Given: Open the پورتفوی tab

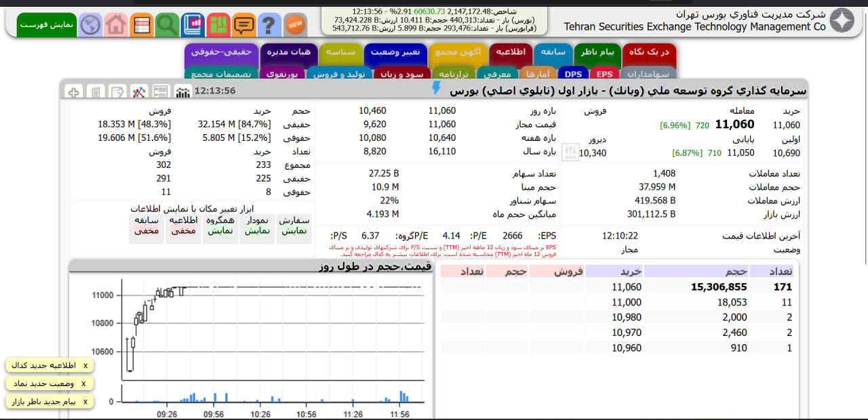Looking at the screenshot, I should pyautogui.click(x=283, y=74).
